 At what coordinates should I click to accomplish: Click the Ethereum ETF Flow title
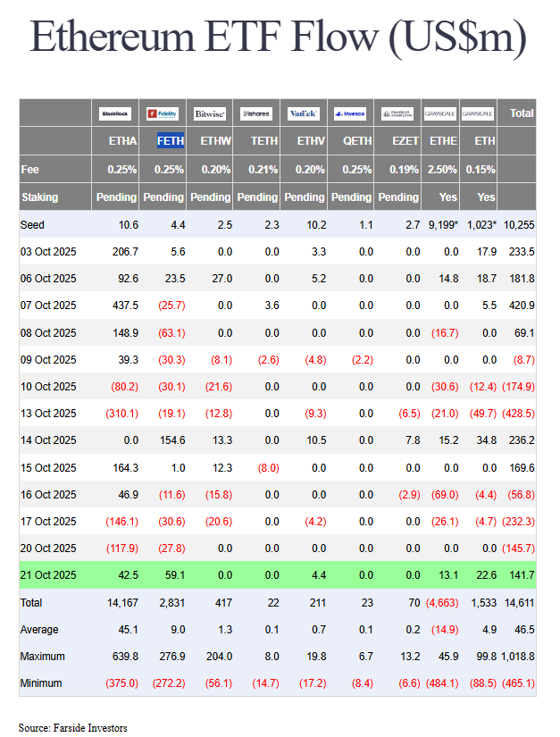[278, 40]
